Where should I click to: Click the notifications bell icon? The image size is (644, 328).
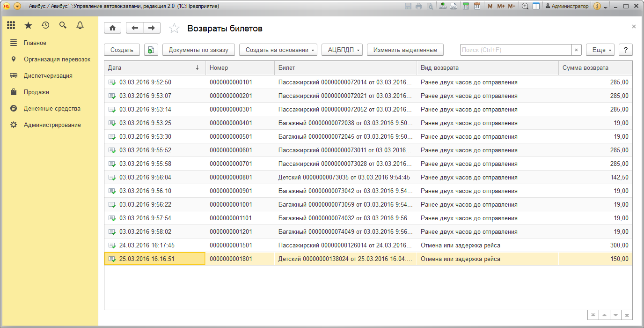click(x=80, y=25)
